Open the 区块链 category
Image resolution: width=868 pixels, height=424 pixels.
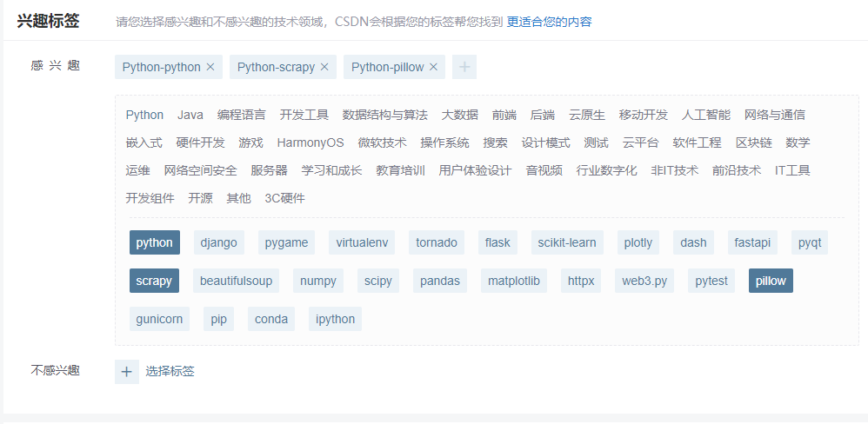point(753,142)
